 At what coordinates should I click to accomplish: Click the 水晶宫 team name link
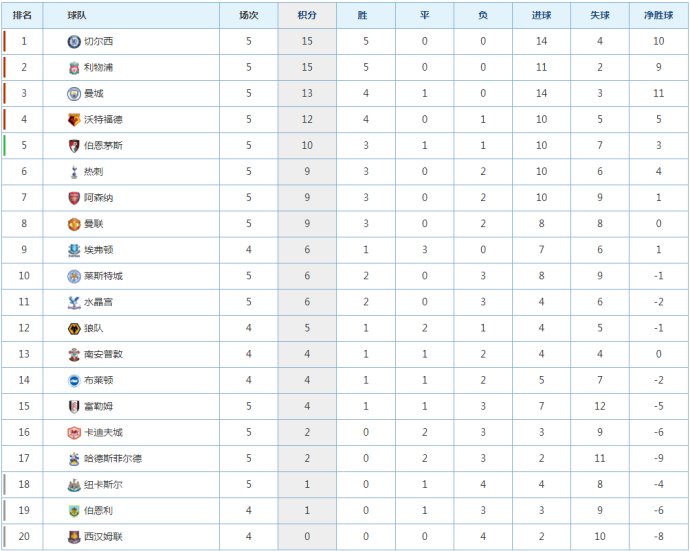[98, 302]
